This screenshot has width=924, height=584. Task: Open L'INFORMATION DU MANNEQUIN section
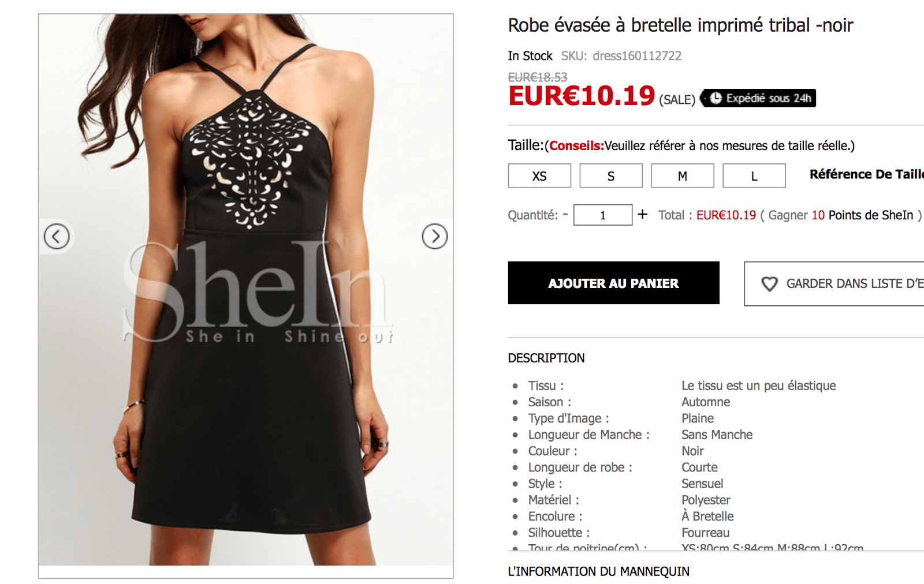(x=599, y=571)
